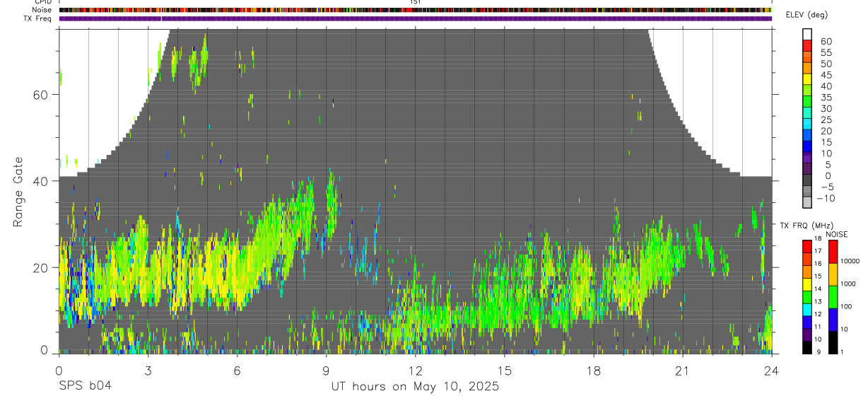
Task: Select the black 9 MHz TX frequency swatch
Action: point(807,347)
